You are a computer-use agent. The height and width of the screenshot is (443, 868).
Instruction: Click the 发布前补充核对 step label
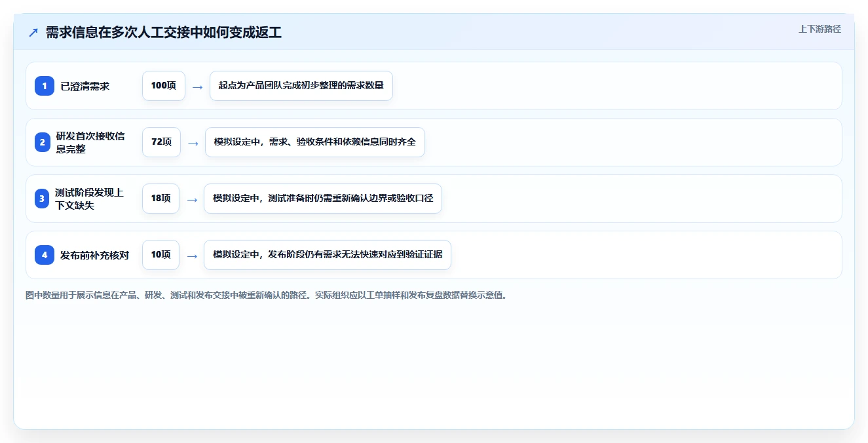click(94, 255)
